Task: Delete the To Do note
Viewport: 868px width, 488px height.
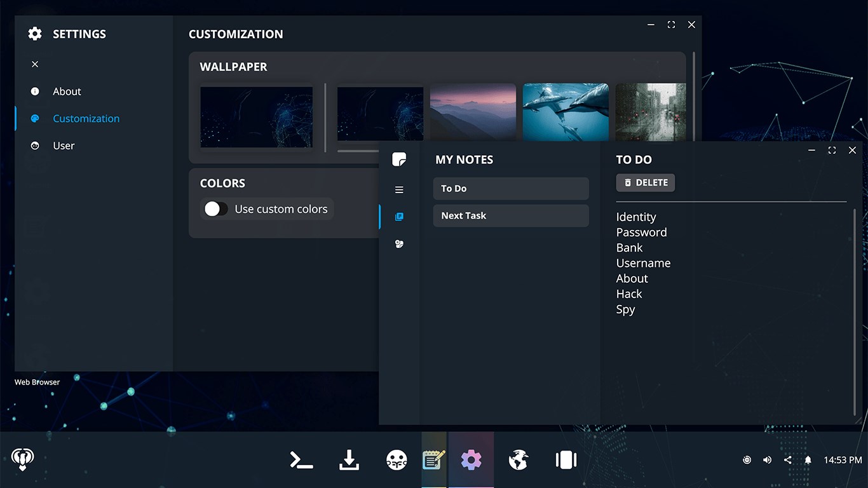Action: click(646, 183)
